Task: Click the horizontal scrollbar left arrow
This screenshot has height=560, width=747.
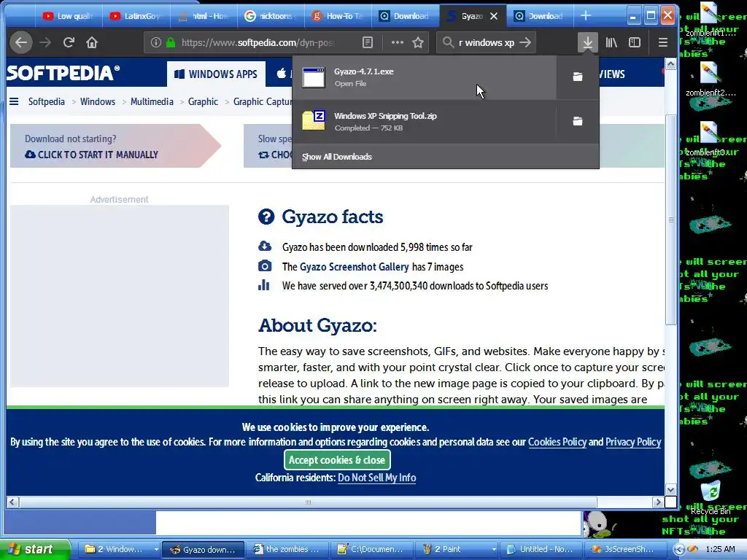Action: pyautogui.click(x=12, y=502)
